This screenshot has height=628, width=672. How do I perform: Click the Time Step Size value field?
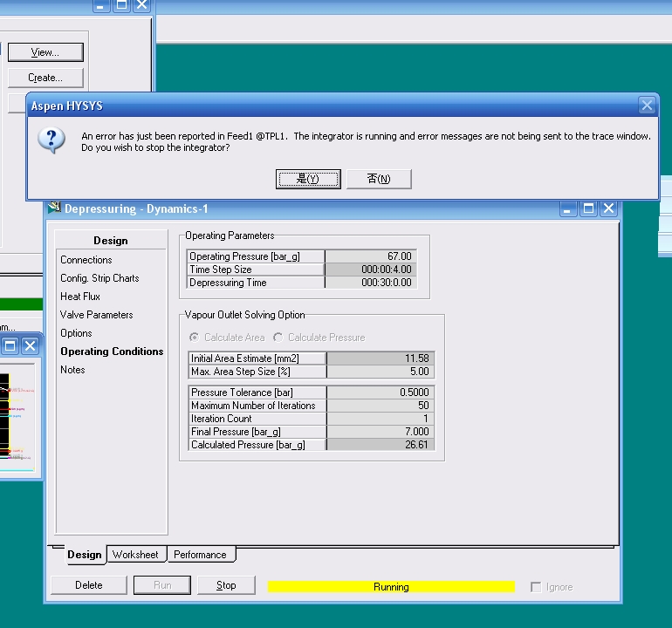coord(371,270)
